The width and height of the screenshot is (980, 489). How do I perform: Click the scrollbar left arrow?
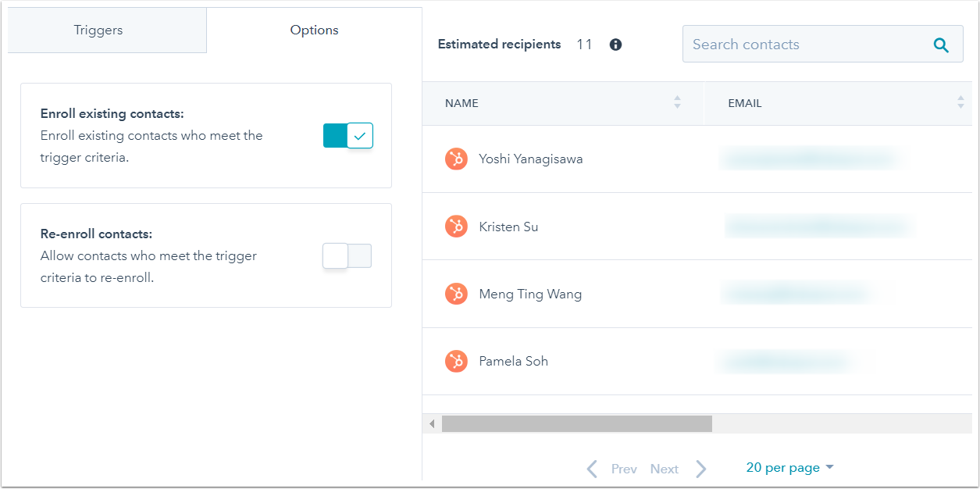[x=432, y=424]
